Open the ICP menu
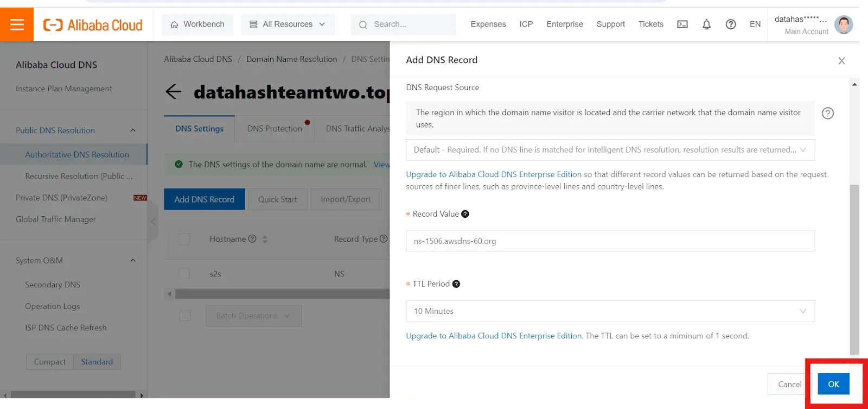Viewport: 868px width, 409px height. pyautogui.click(x=526, y=24)
